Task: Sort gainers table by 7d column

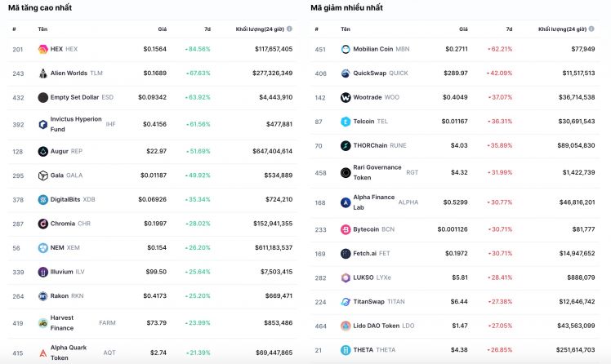Action: click(207, 29)
